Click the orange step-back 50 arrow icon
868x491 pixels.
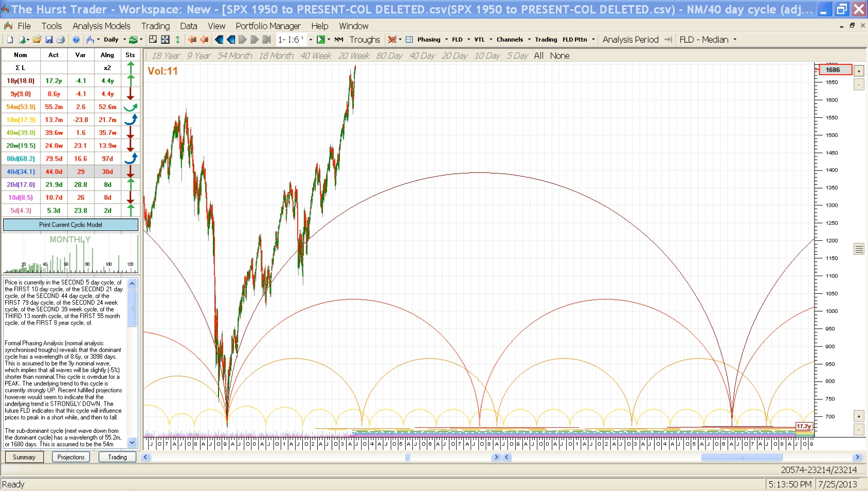[192, 40]
